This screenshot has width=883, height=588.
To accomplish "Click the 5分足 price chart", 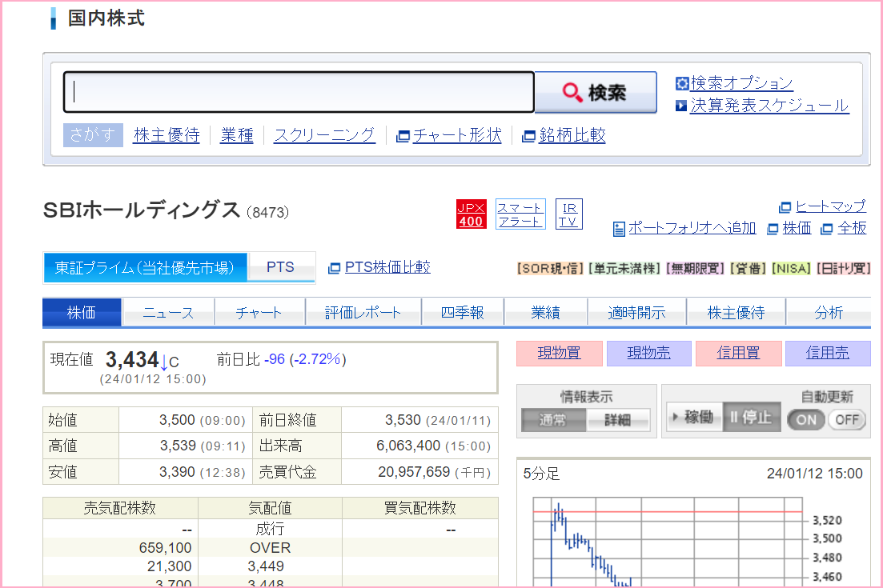I will point(668,542).
